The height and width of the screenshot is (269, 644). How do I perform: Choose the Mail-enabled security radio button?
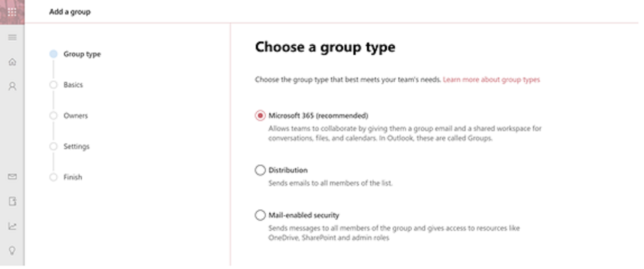pyautogui.click(x=260, y=215)
